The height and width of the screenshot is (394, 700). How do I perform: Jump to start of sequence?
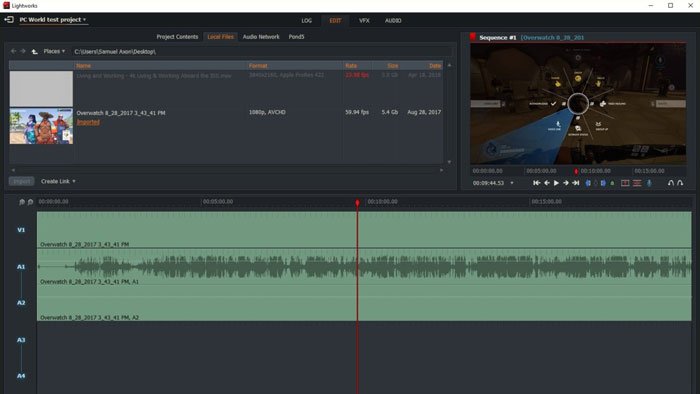536,183
